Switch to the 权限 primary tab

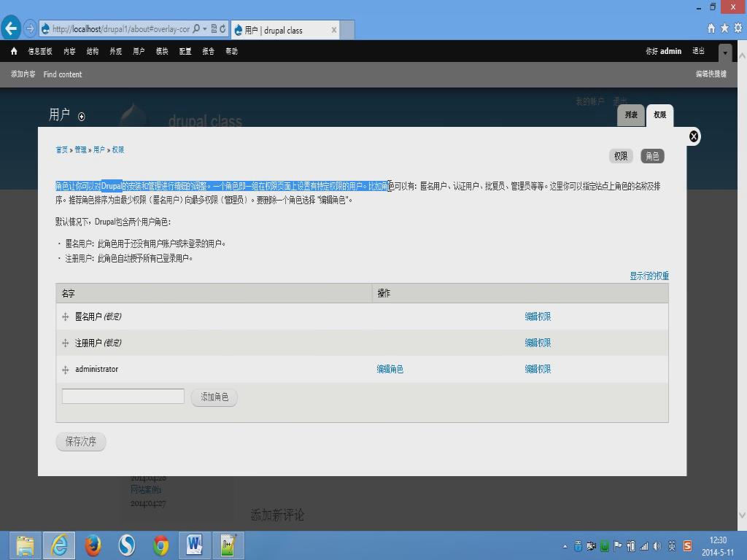click(x=659, y=115)
